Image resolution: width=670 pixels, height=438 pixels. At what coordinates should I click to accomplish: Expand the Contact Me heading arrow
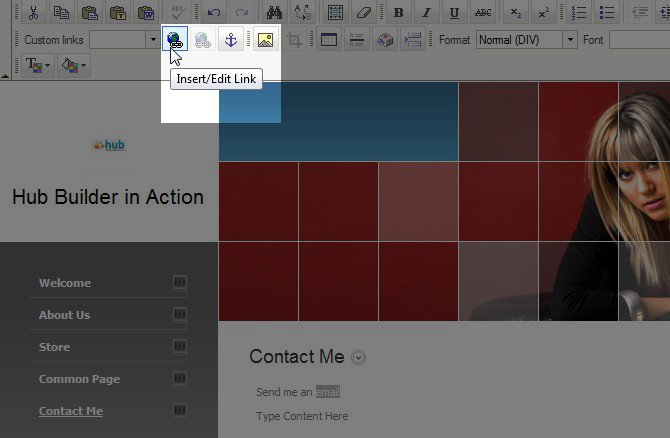coord(359,357)
